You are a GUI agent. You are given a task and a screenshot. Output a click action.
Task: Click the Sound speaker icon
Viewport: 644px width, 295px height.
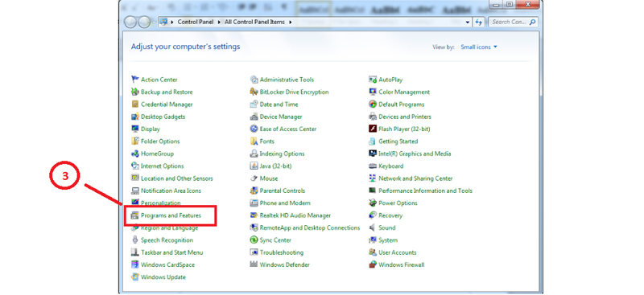pyautogui.click(x=373, y=227)
